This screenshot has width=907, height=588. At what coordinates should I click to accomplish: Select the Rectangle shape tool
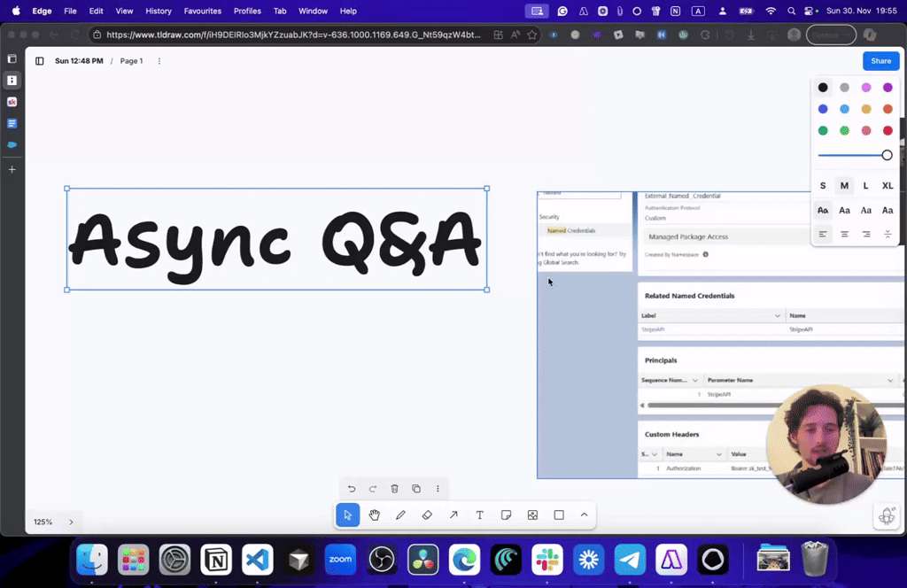559,514
